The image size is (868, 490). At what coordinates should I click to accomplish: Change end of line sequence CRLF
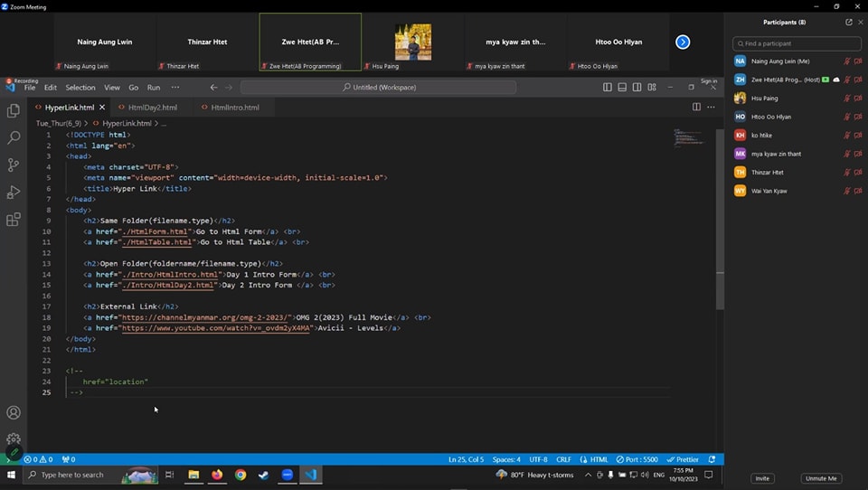point(563,459)
